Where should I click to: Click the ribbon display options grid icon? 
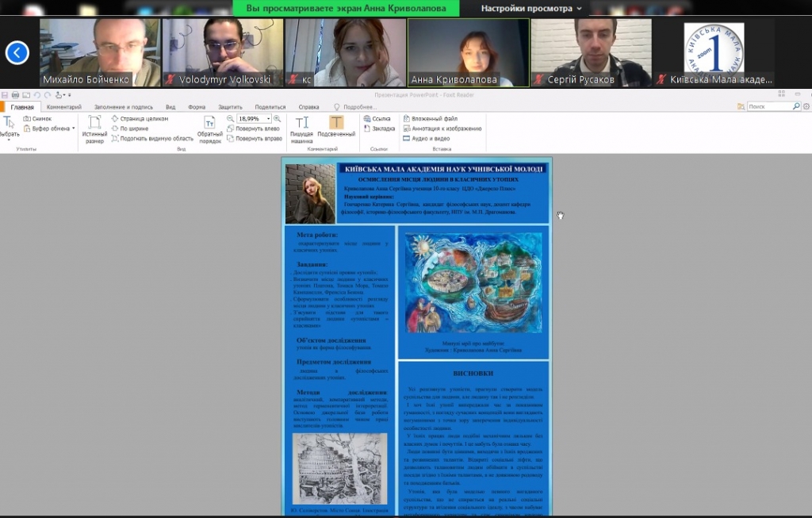tap(781, 94)
